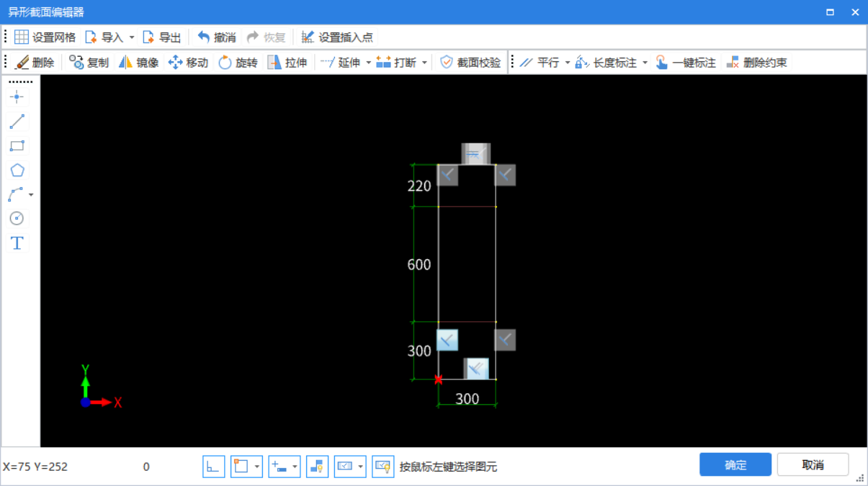868x486 pixels.
Task: Click the vertical 300 dimension label
Action: coord(419,351)
